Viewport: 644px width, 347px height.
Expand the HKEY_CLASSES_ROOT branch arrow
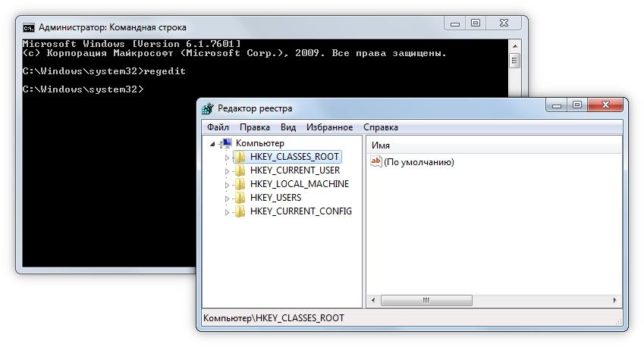pyautogui.click(x=226, y=158)
